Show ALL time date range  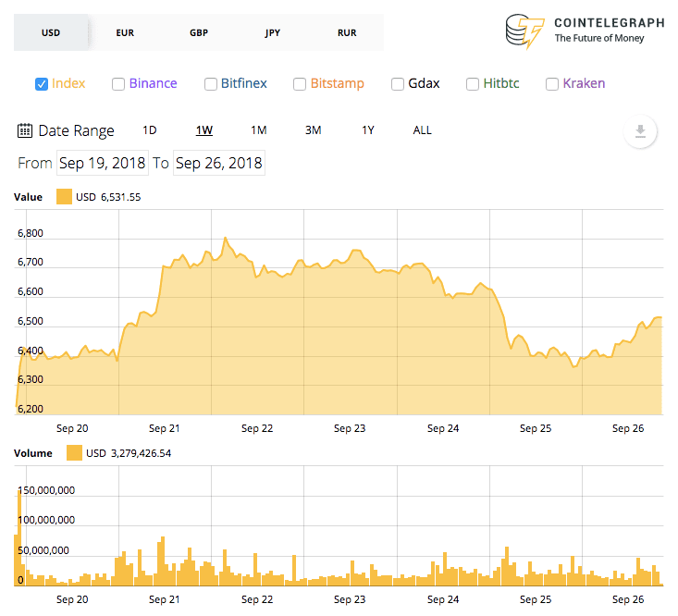point(422,130)
